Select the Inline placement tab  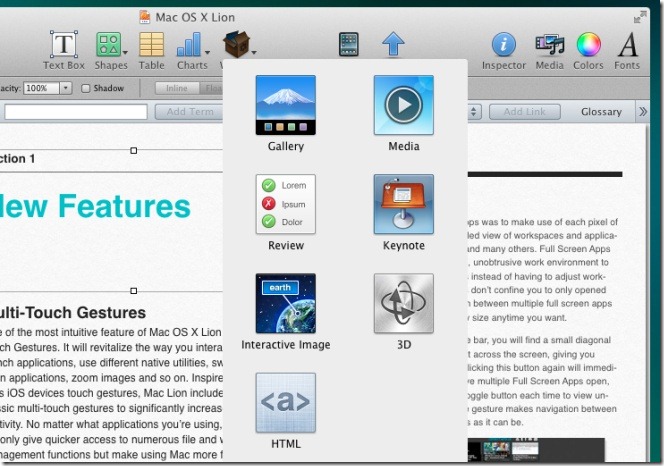pyautogui.click(x=177, y=88)
